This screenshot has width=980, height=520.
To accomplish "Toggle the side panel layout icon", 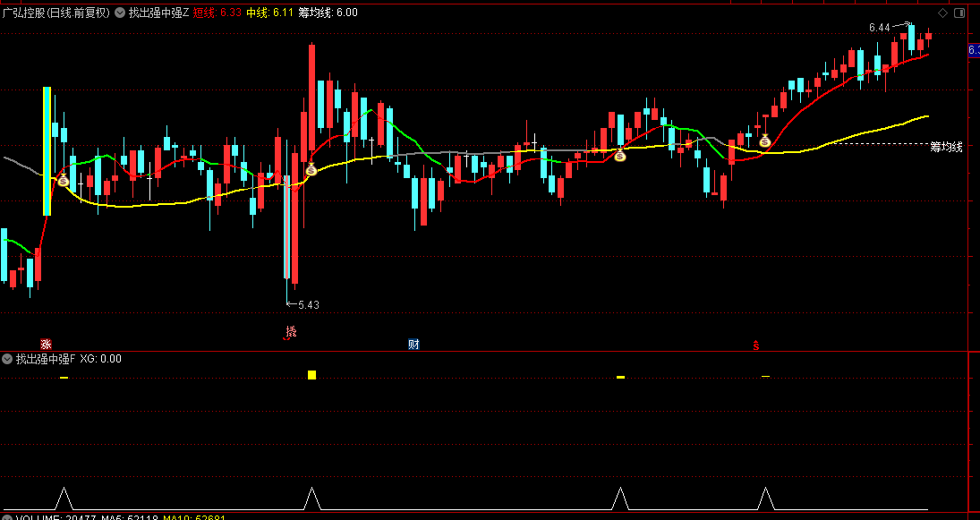I will (959, 13).
